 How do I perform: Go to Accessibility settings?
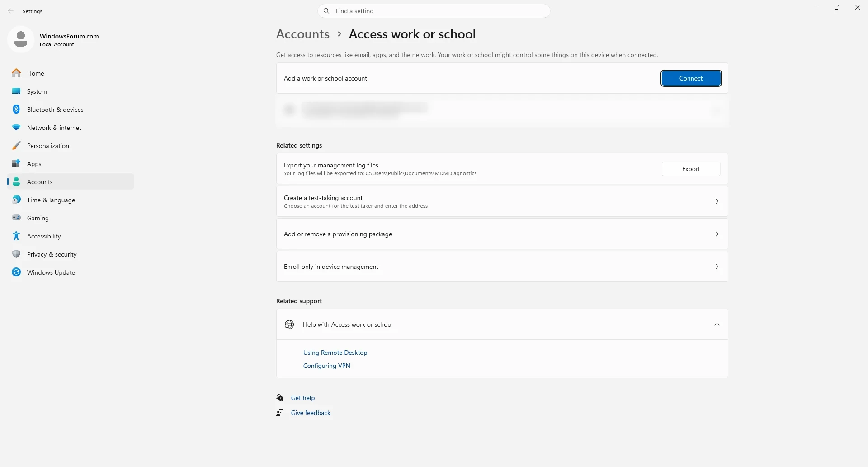[71, 236]
